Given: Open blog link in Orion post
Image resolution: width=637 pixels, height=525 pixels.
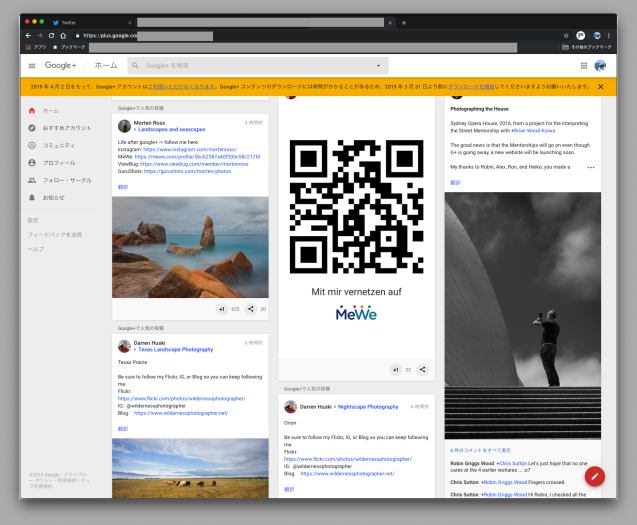Looking at the screenshot, I should pyautogui.click(x=347, y=474).
